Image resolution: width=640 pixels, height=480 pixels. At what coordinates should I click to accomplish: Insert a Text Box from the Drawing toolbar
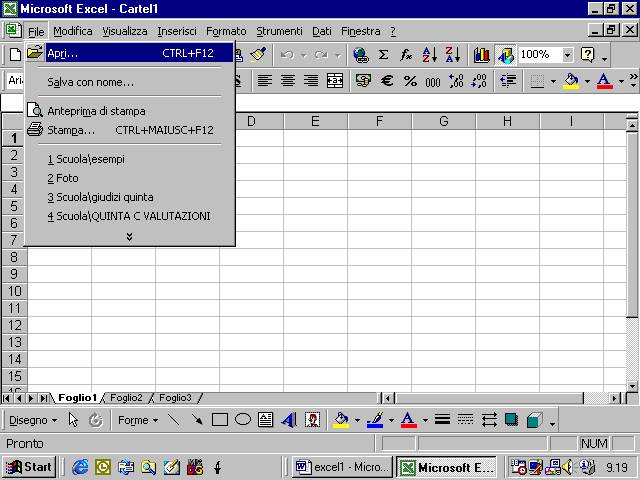click(266, 420)
